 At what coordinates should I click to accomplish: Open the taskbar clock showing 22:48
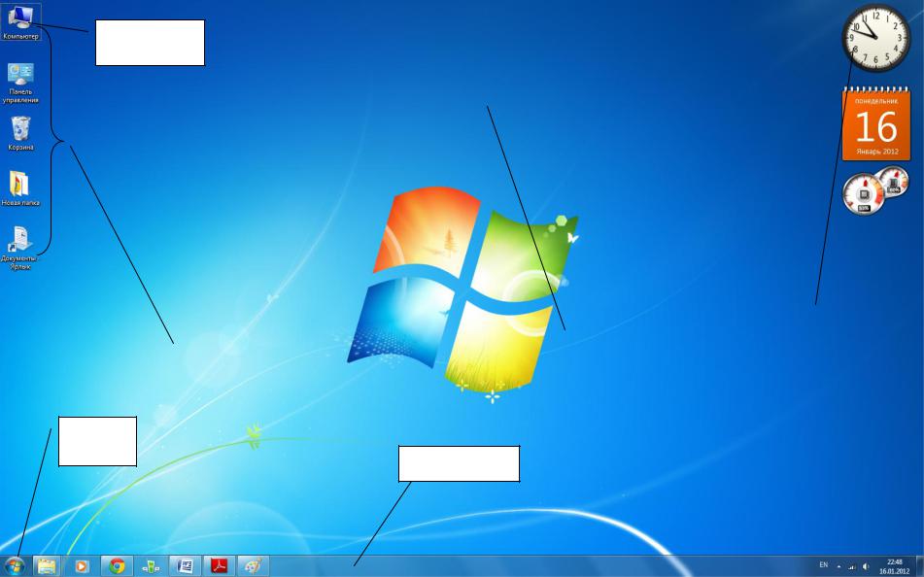pyautogui.click(x=894, y=565)
